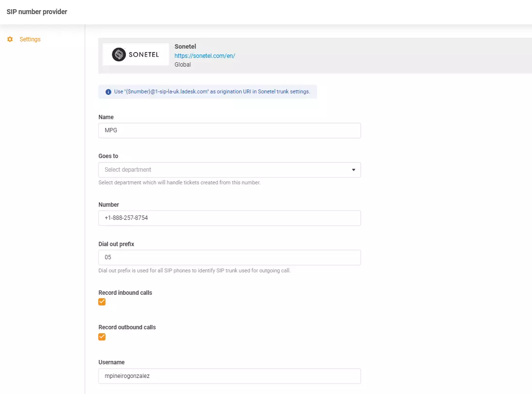Image resolution: width=532 pixels, height=394 pixels.
Task: Click the Settings gear icon in sidebar
Action: tap(10, 39)
